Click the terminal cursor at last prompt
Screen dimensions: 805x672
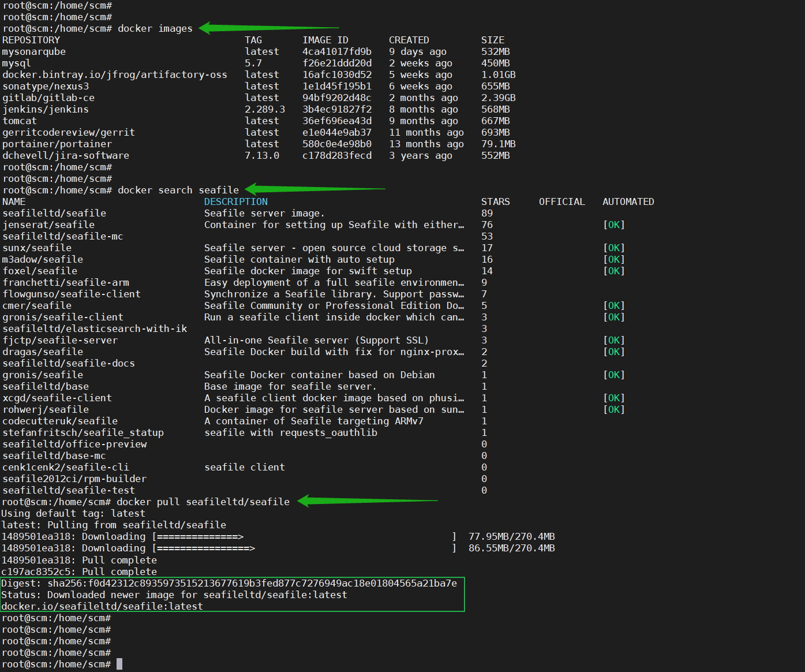point(119,664)
